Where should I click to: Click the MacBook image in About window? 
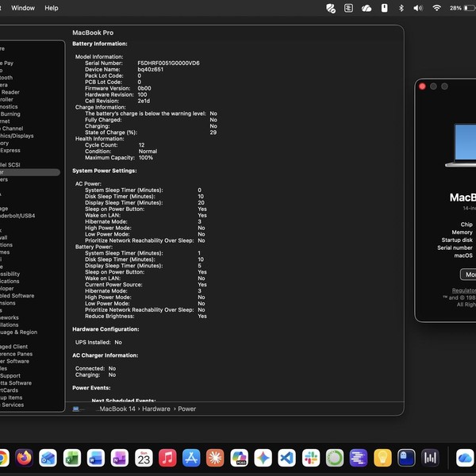pos(462,145)
